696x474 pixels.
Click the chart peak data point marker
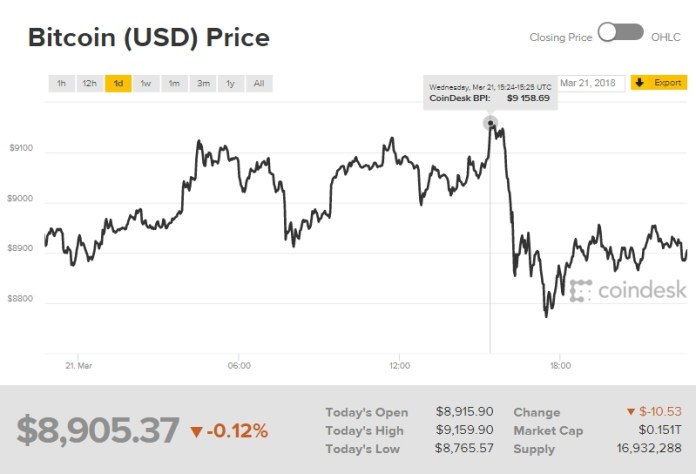[x=490, y=123]
